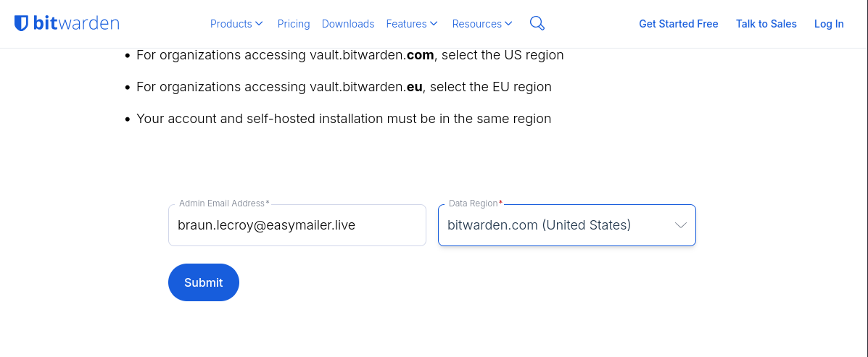Go to the Pricing page
The width and height of the screenshot is (868, 357).
[294, 24]
